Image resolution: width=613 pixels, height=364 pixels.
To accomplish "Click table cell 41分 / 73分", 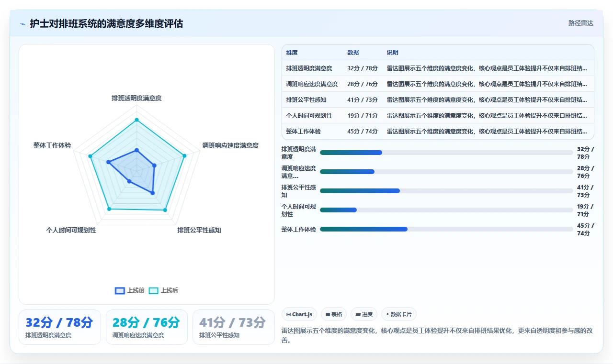I will pos(363,100).
